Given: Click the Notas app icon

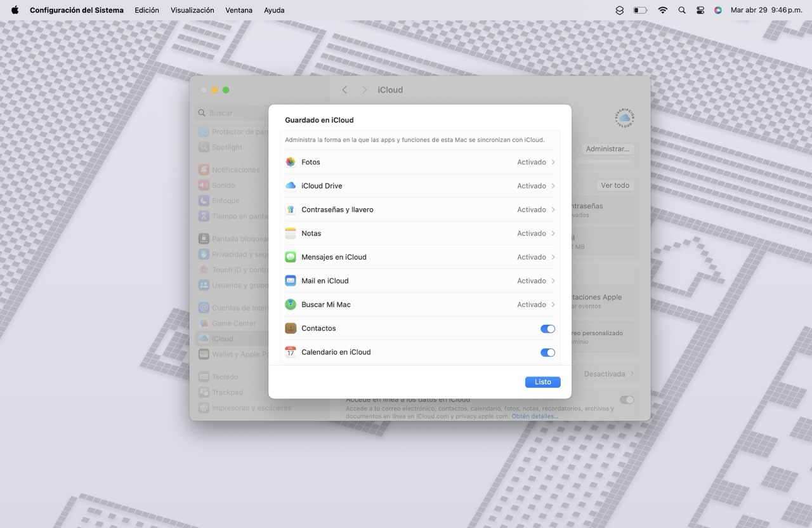Looking at the screenshot, I should 291,234.
